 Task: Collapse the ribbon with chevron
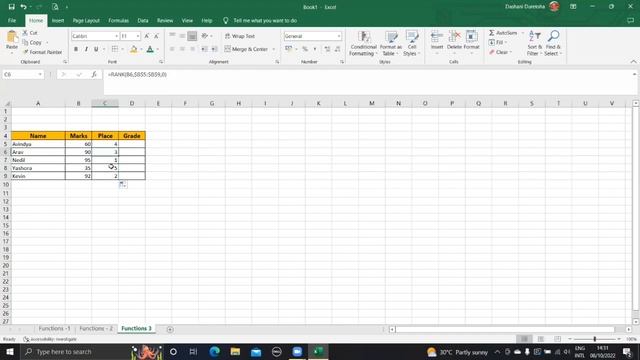coord(633,62)
